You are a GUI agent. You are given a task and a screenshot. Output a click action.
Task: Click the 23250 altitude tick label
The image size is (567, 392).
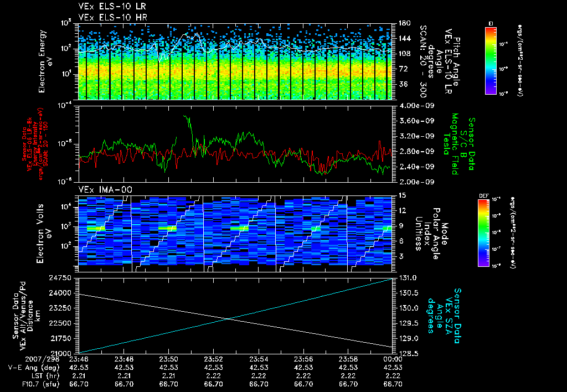coord(60,308)
